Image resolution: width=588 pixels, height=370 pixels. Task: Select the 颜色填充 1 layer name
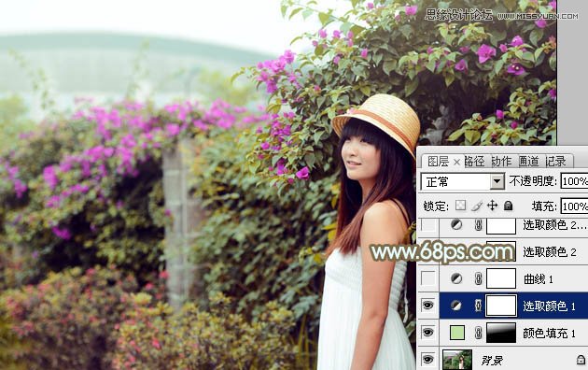click(550, 333)
